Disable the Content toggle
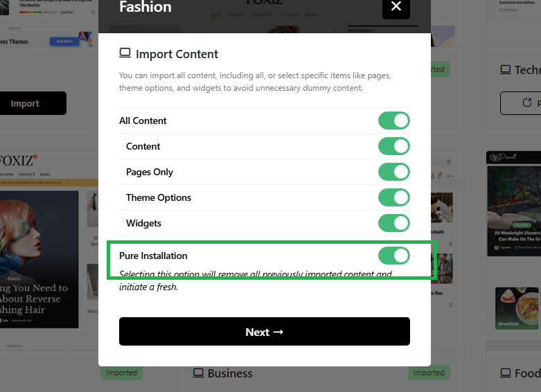The height and width of the screenshot is (392, 541). tap(393, 146)
